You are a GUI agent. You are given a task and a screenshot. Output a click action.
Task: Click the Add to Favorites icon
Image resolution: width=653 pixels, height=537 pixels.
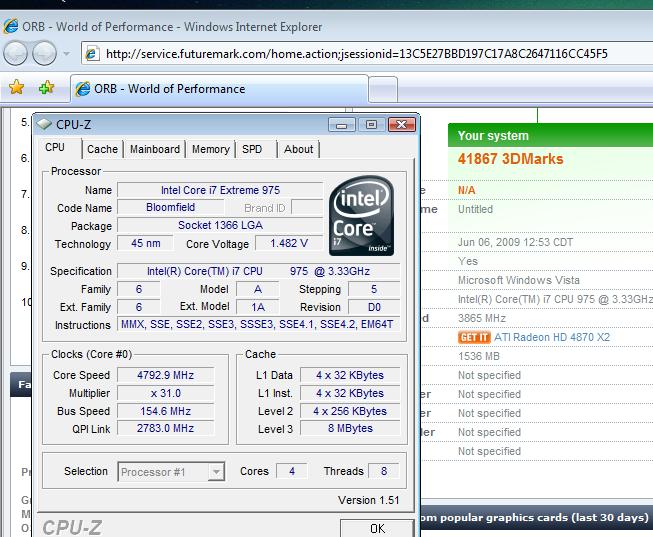coord(46,87)
